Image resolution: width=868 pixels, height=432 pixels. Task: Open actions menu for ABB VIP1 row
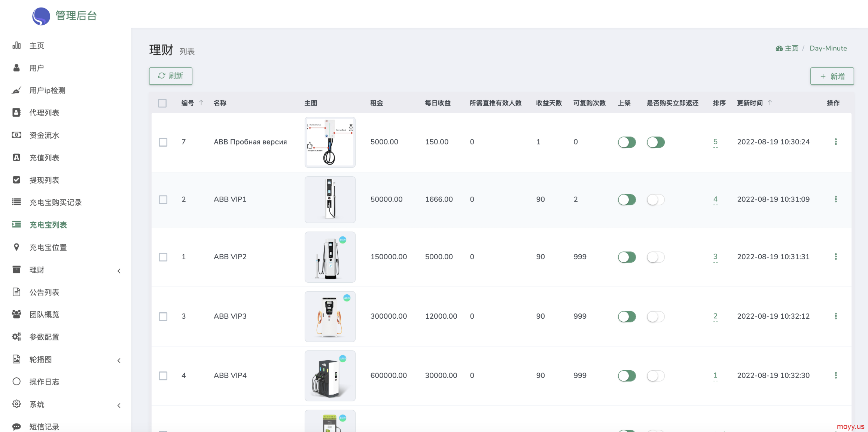(x=836, y=199)
